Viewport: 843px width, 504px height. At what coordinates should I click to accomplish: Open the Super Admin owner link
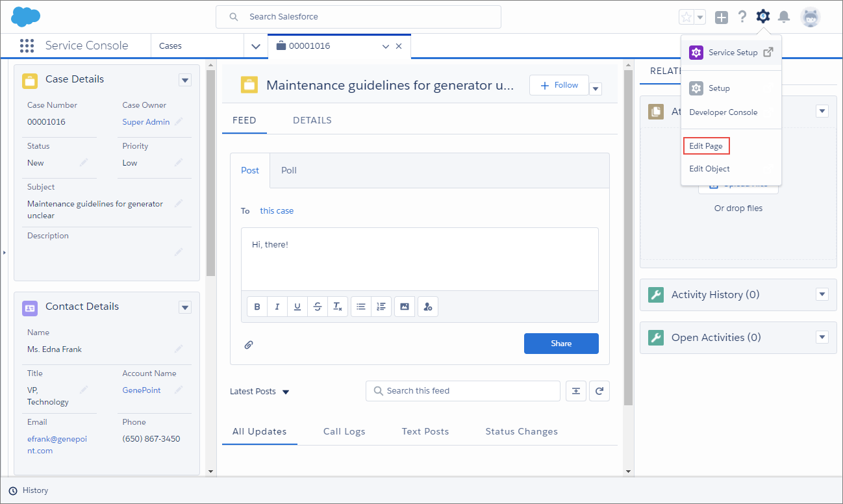(146, 122)
